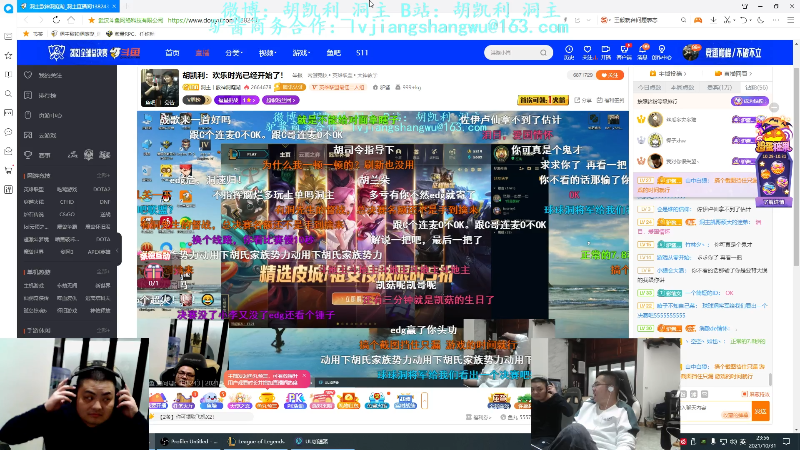The image size is (800, 450).
Task: Open the Windows notification center icon
Action: (787, 441)
